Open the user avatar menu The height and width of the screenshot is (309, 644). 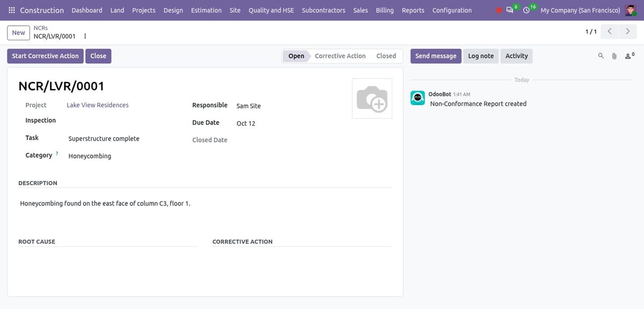click(631, 10)
